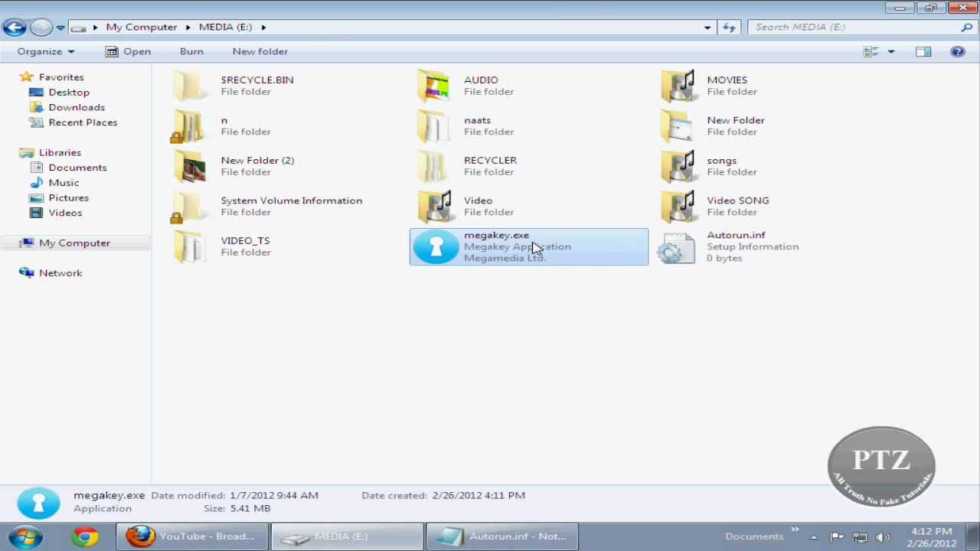Click the Burn command
Screen dimensions: 980x551
pyautogui.click(x=191, y=51)
